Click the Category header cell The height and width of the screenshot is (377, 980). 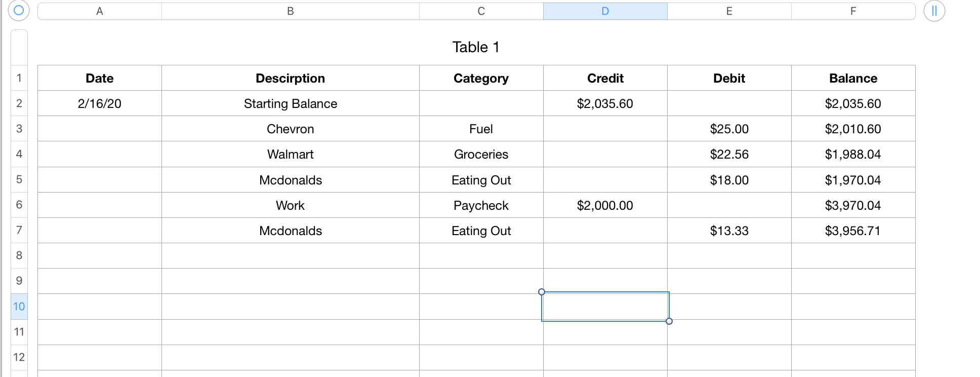tap(481, 79)
